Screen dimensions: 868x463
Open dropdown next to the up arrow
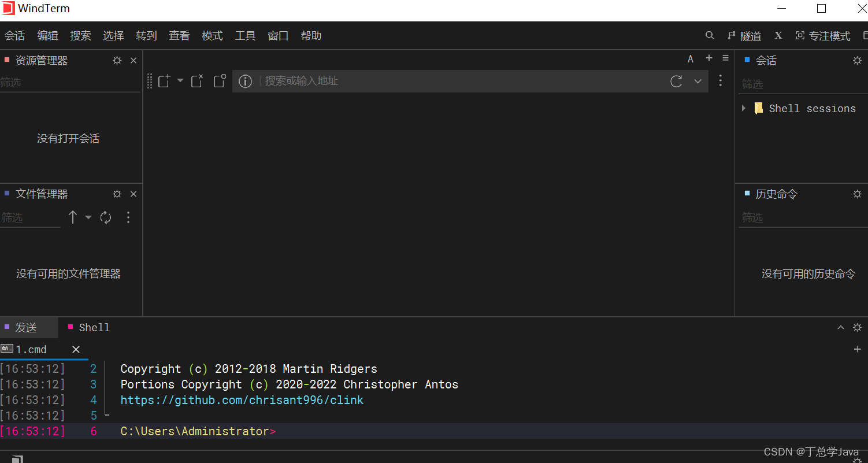pos(88,217)
